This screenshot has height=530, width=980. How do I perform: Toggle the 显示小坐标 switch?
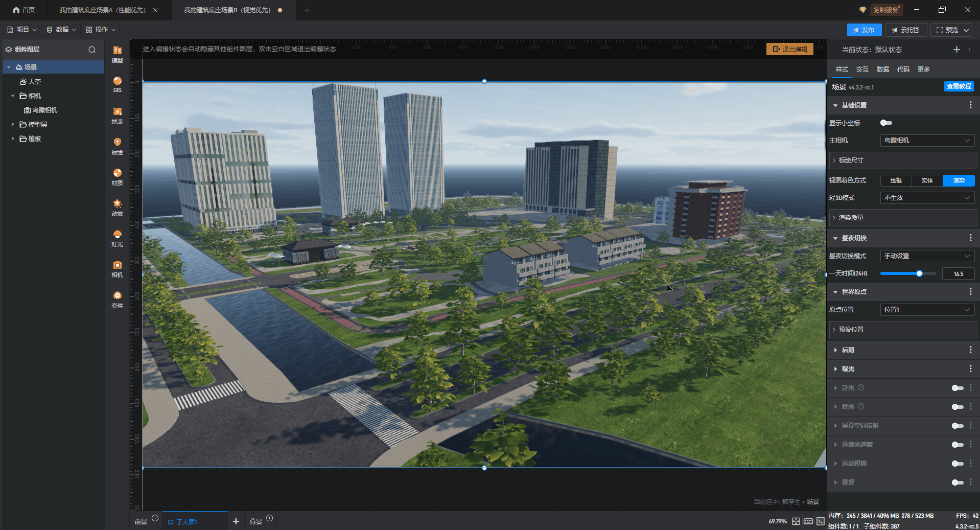(x=886, y=123)
